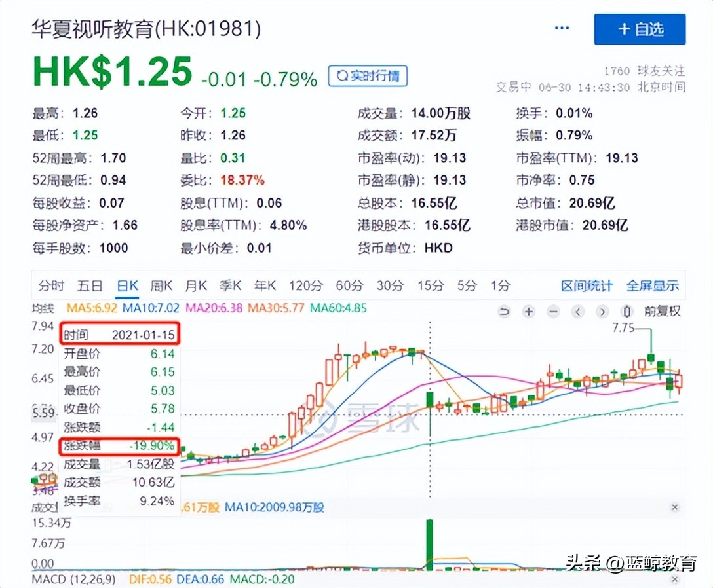Screen dimensions: 713x588
Task: Open the more options ellipsis icon
Action: 562,28
